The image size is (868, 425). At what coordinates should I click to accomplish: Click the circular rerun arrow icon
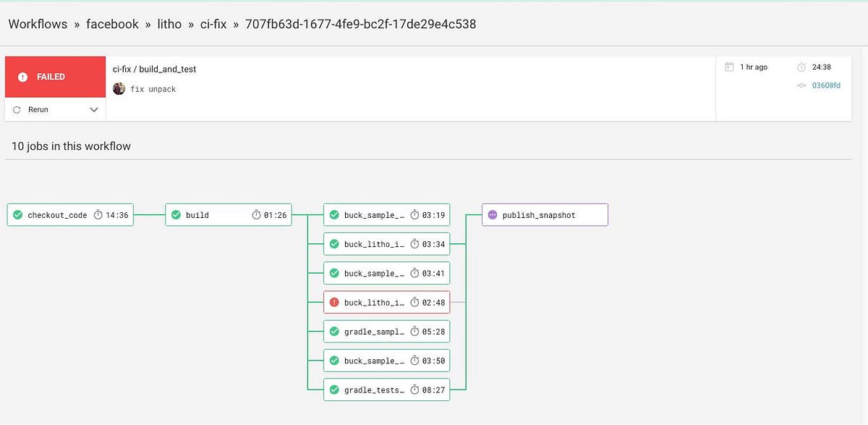coord(17,109)
